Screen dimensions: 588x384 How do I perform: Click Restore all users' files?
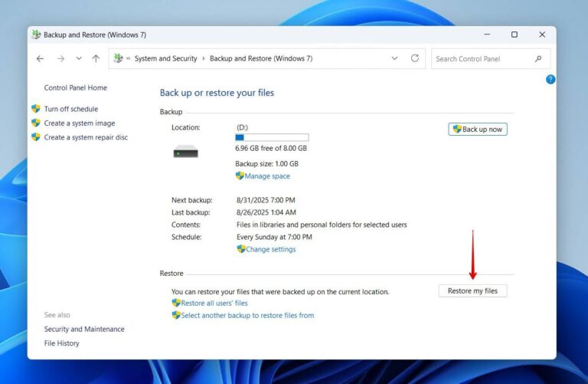(x=214, y=304)
